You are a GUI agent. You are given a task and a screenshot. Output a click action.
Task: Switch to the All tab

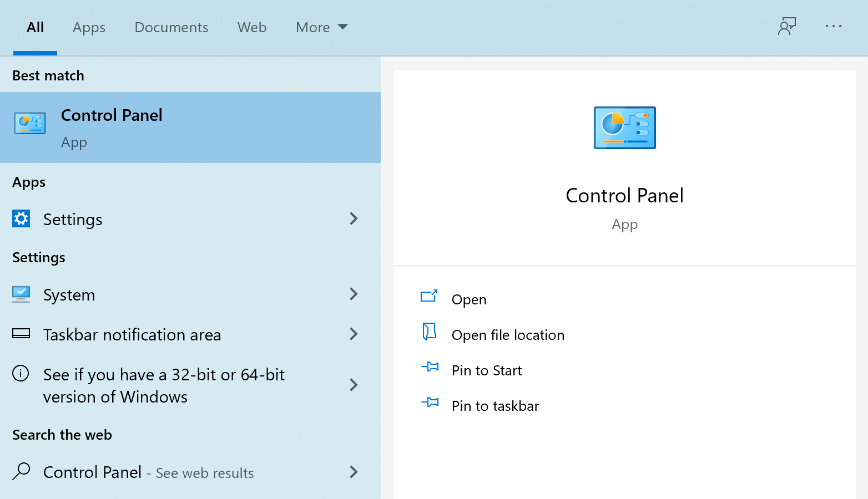pos(35,27)
